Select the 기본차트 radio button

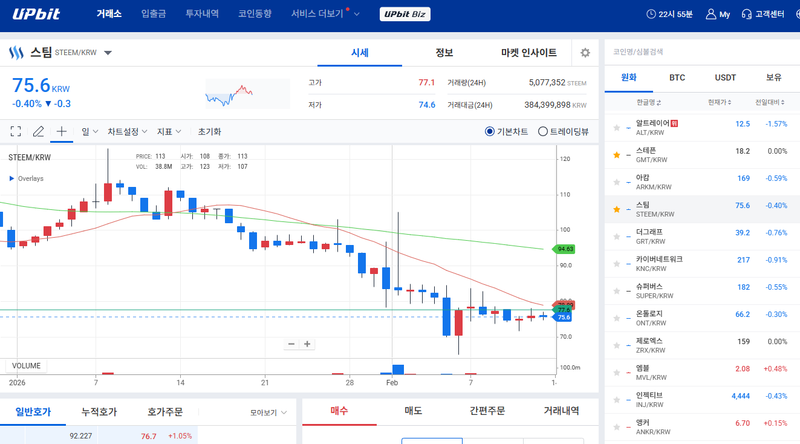(x=490, y=131)
